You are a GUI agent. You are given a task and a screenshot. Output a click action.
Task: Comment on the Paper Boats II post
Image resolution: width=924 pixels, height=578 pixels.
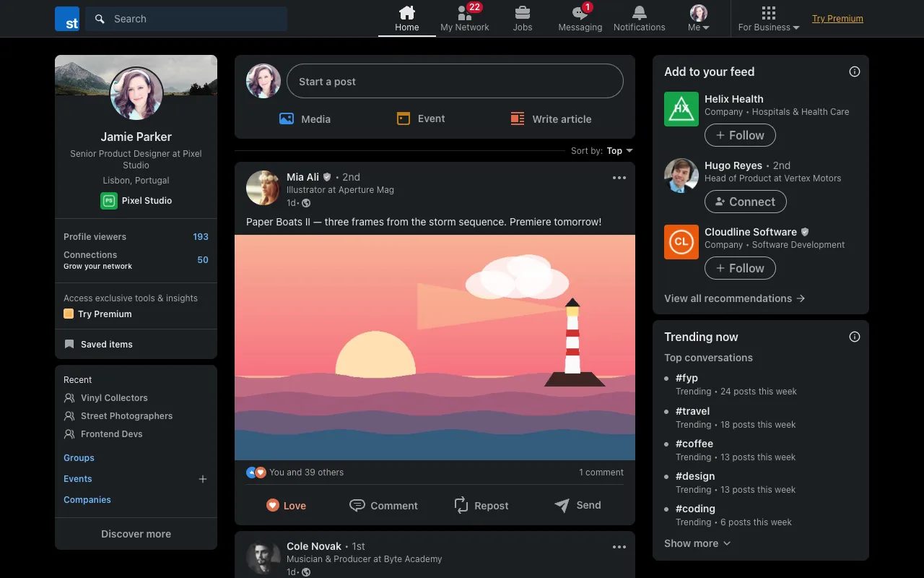[383, 505]
